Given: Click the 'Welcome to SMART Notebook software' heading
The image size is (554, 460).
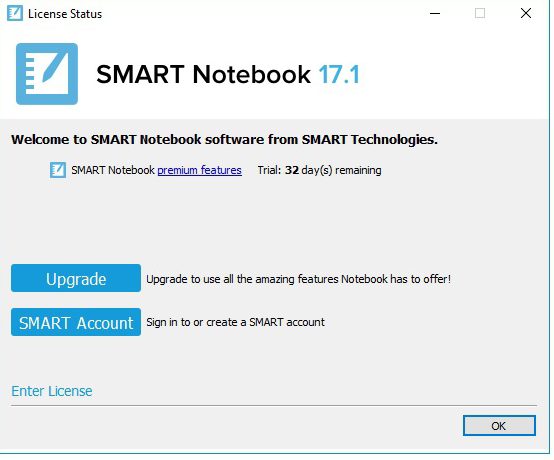Looking at the screenshot, I should point(224,140).
